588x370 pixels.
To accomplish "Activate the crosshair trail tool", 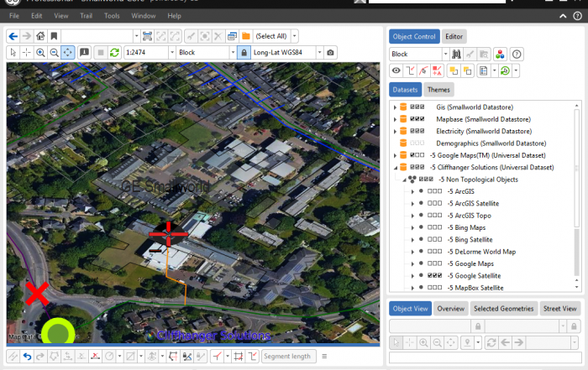I will tap(27, 52).
